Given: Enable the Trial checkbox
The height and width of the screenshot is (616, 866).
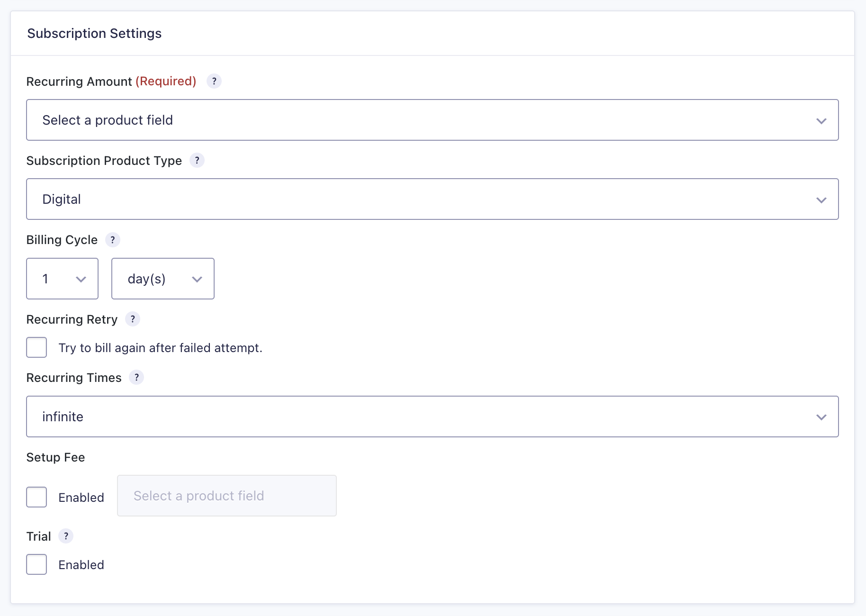Looking at the screenshot, I should [x=36, y=564].
